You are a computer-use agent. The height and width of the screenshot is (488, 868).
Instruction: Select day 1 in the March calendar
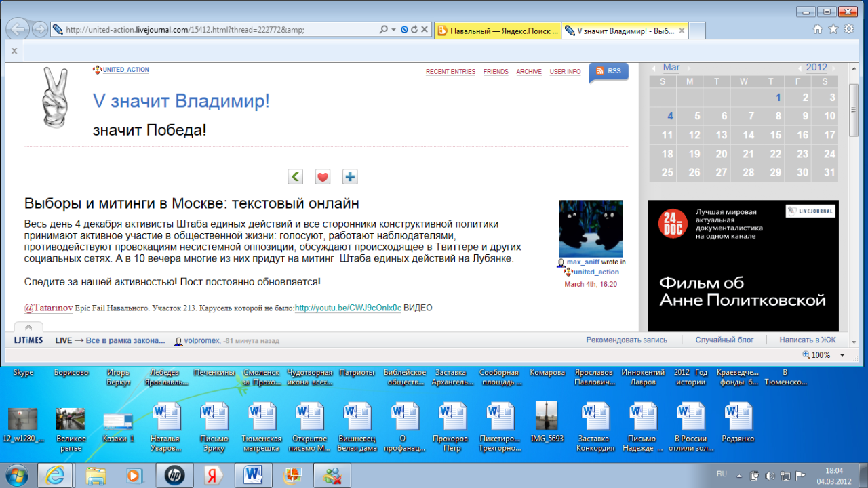tap(778, 98)
